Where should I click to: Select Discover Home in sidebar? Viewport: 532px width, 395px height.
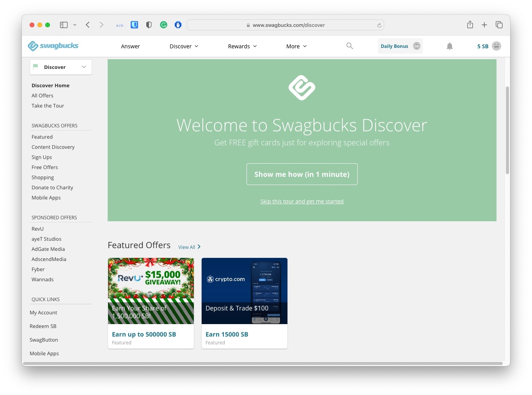[50, 85]
